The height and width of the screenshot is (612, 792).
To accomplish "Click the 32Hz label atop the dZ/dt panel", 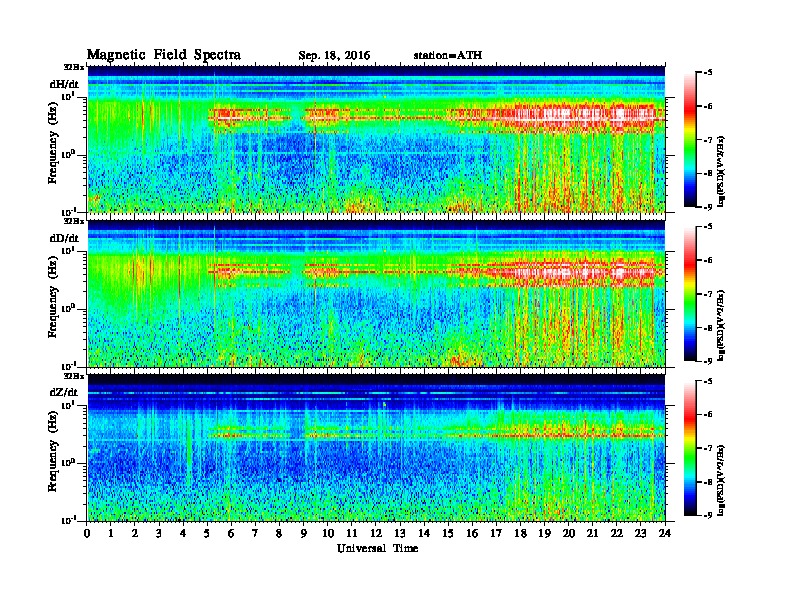I will click(x=74, y=376).
